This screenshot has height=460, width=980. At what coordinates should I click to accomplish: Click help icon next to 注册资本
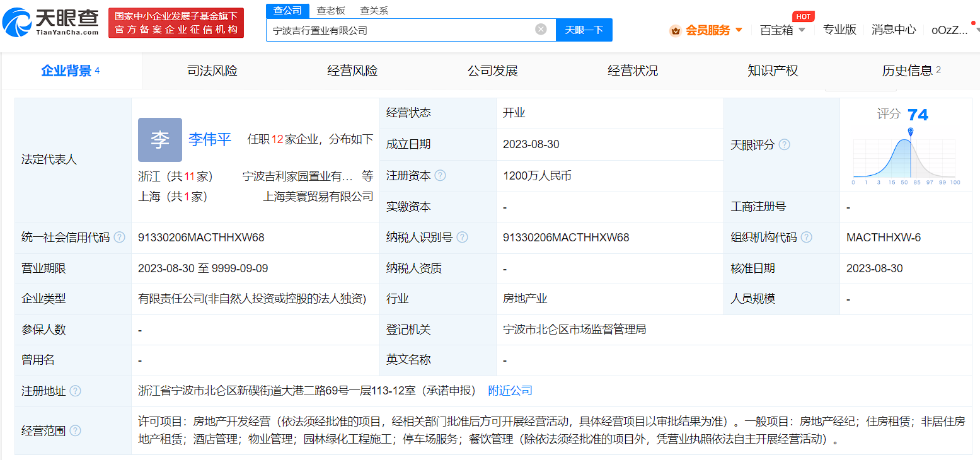click(x=441, y=176)
